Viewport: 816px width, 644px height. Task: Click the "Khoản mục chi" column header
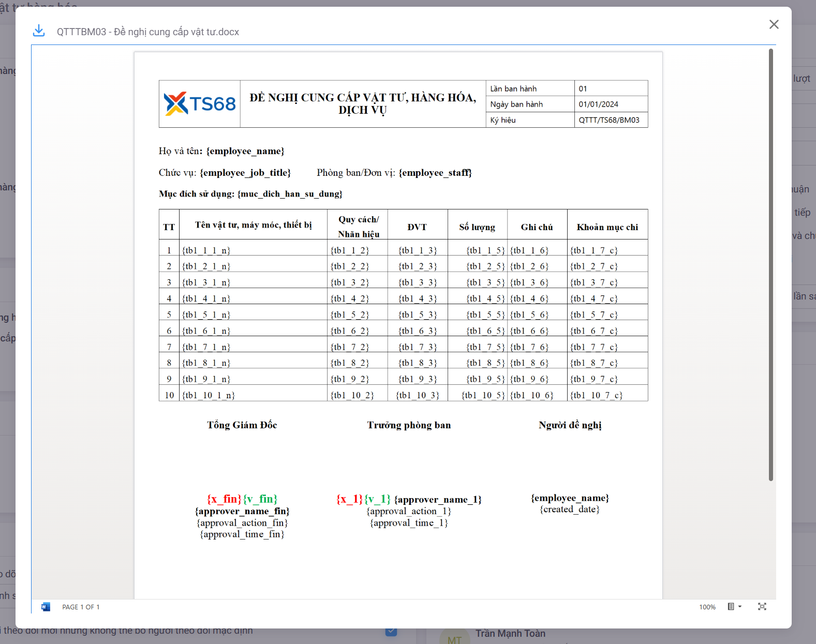(x=607, y=227)
